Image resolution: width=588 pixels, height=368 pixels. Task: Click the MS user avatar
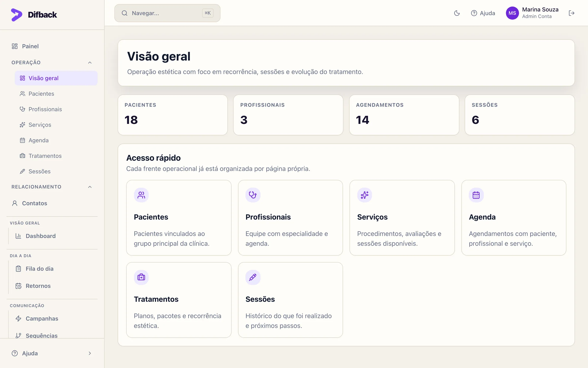(x=512, y=13)
